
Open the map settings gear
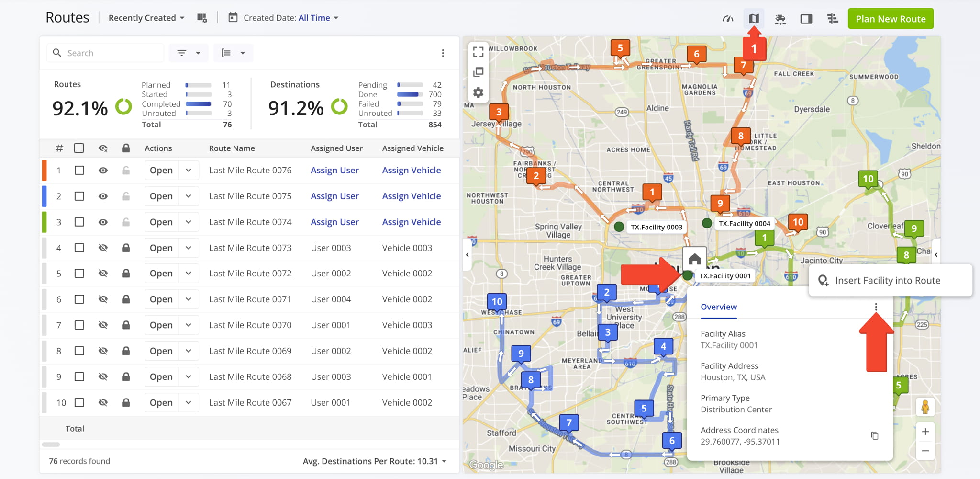click(478, 92)
